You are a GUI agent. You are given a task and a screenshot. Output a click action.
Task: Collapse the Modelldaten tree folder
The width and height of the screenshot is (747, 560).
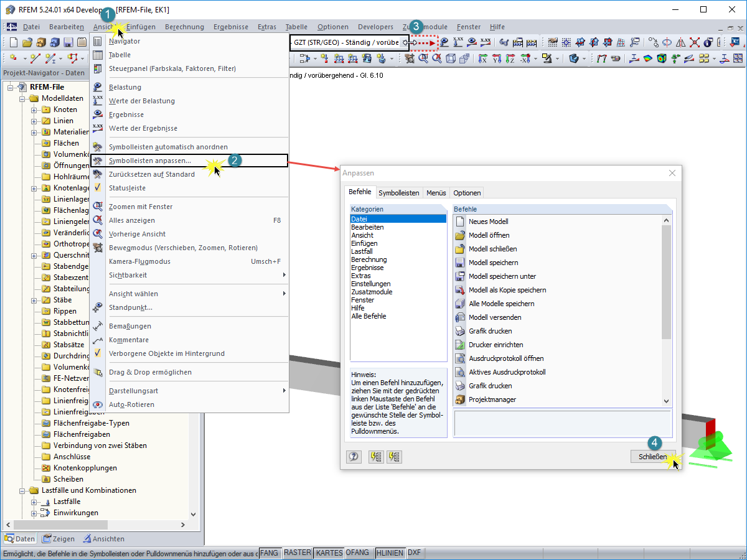coord(23,98)
